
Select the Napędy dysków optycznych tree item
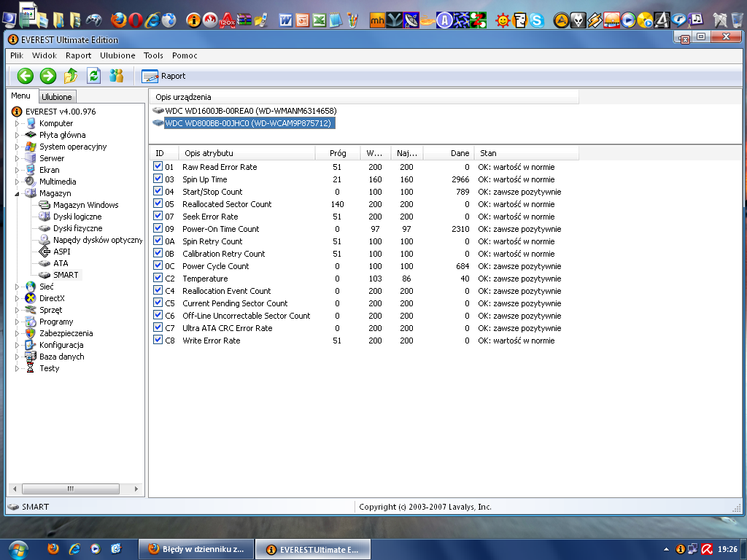[x=98, y=240]
